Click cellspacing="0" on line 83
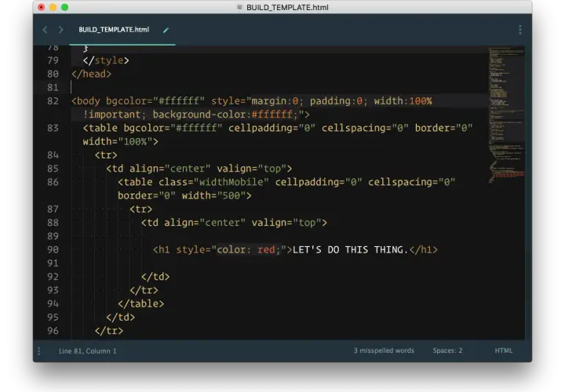This screenshot has width=565, height=392. tap(365, 128)
